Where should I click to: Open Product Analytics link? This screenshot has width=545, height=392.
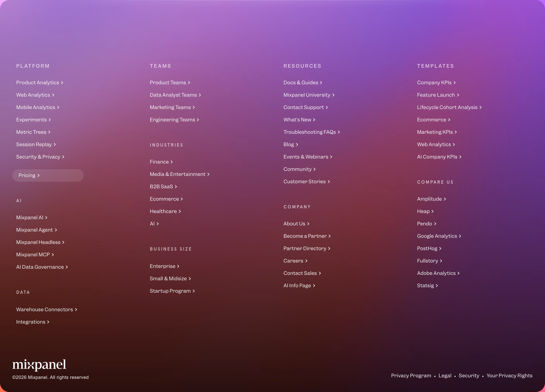click(40, 83)
